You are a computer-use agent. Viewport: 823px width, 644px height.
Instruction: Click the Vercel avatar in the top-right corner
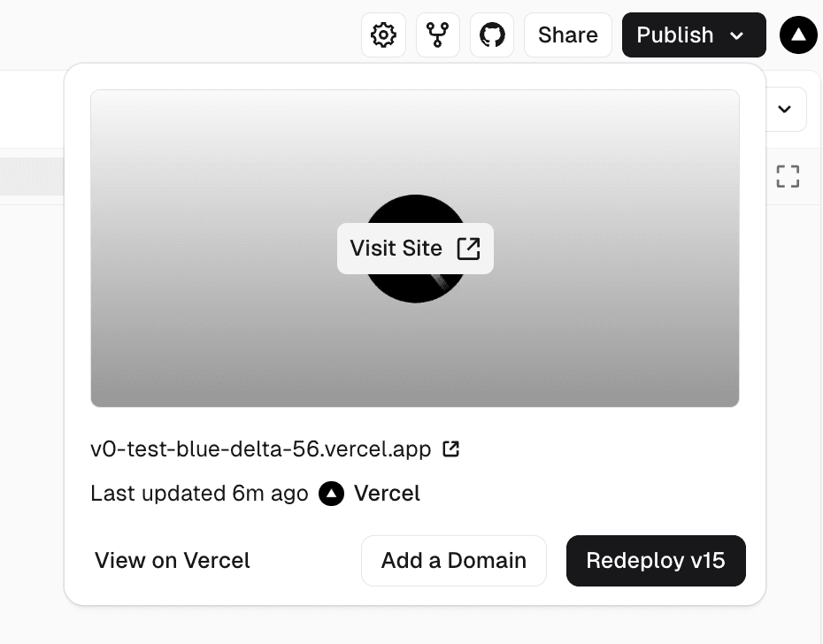[x=798, y=34]
